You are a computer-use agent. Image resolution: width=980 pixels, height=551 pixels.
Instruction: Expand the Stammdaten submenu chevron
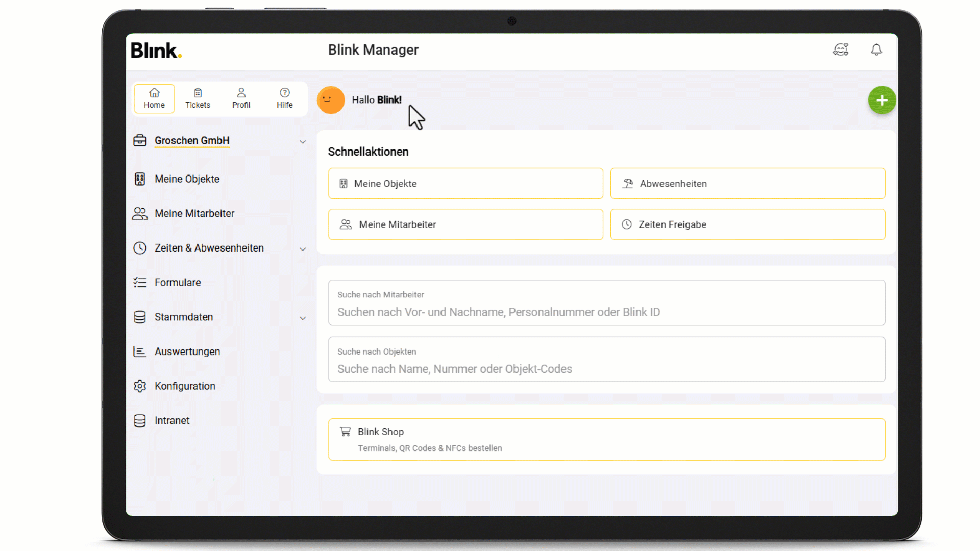tap(303, 318)
